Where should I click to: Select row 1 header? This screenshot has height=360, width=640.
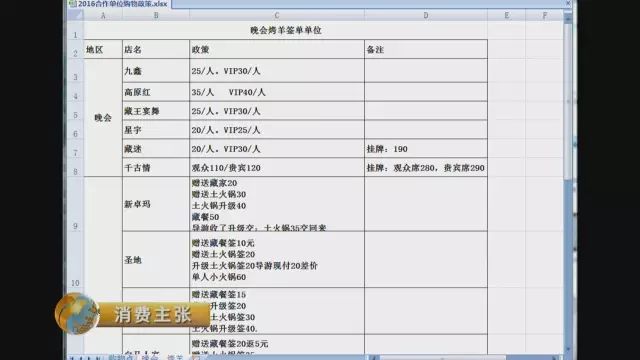(x=76, y=30)
